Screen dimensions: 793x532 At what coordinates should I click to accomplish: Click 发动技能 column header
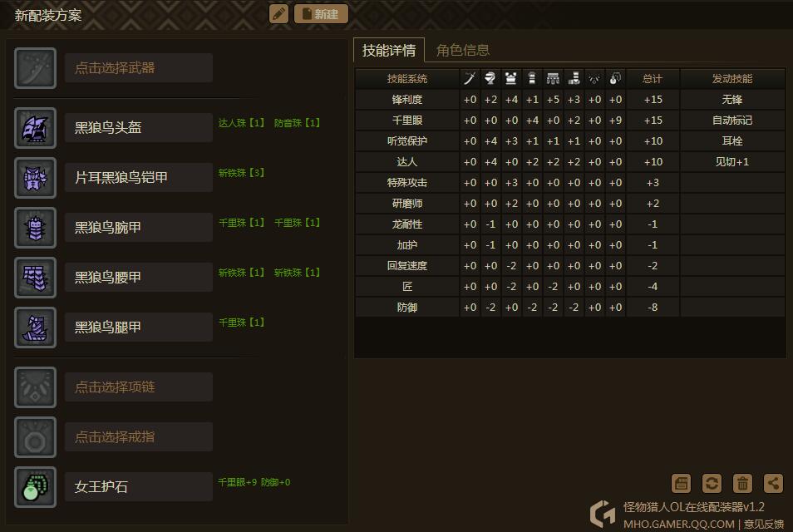[x=732, y=78]
